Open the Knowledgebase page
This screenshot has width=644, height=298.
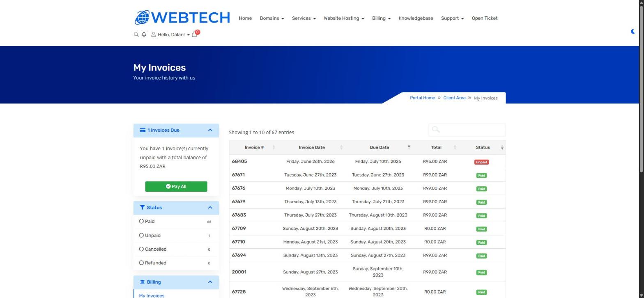[416, 18]
